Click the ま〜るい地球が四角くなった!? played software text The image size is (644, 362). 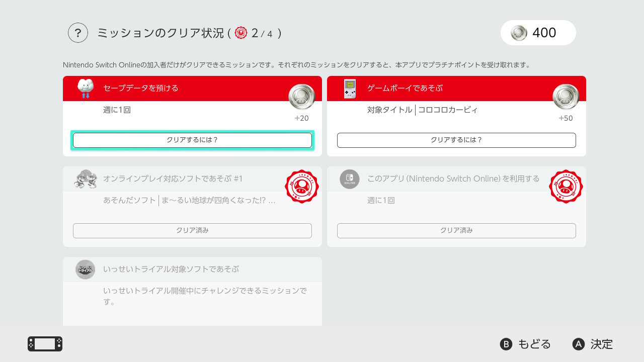[x=218, y=200]
